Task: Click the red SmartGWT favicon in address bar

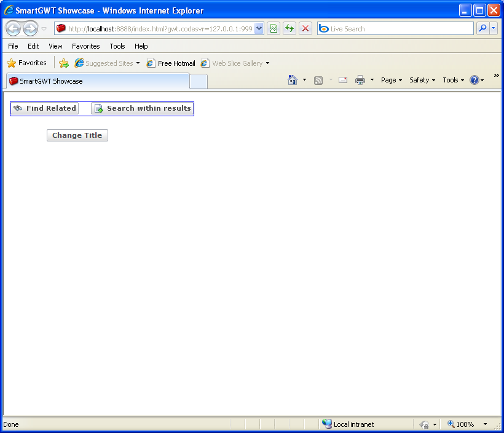Action: (61, 29)
